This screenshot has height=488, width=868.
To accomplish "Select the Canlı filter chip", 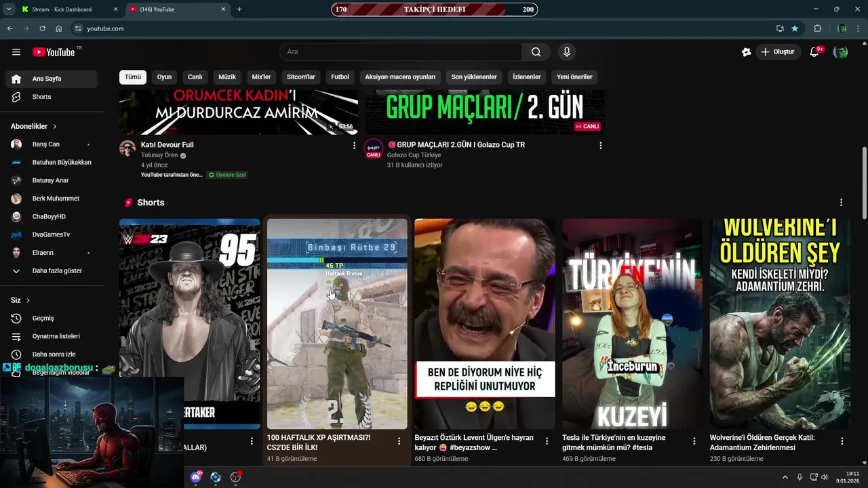I will coord(195,77).
